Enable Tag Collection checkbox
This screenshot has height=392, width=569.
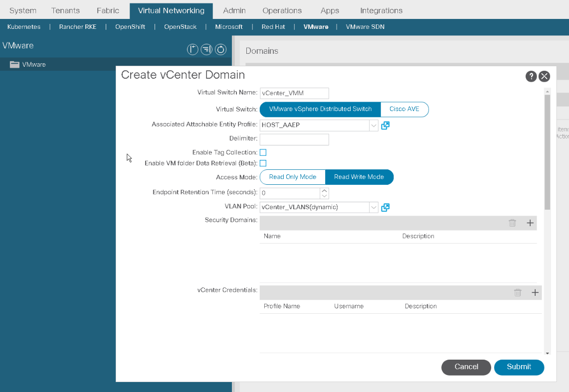click(x=263, y=152)
